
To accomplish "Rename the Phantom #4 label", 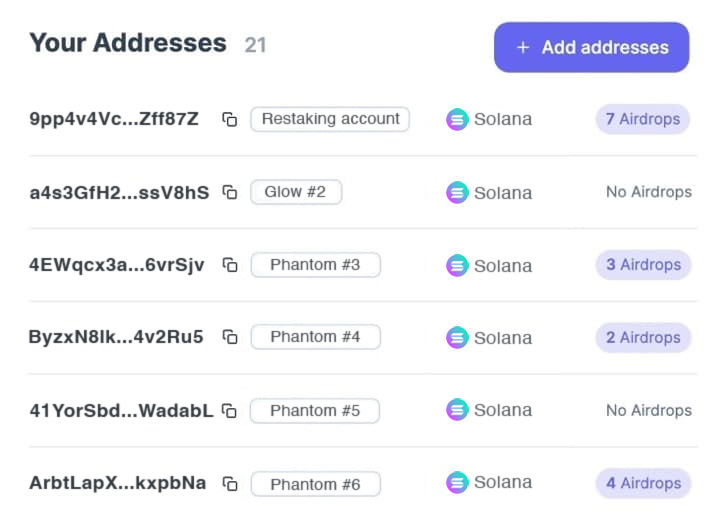I will pos(315,337).
